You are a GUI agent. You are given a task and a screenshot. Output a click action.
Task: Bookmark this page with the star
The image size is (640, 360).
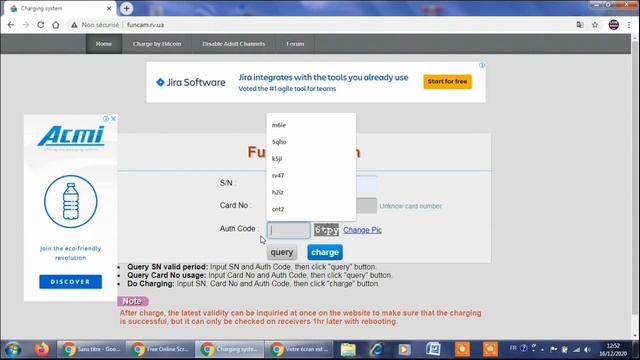(x=595, y=25)
